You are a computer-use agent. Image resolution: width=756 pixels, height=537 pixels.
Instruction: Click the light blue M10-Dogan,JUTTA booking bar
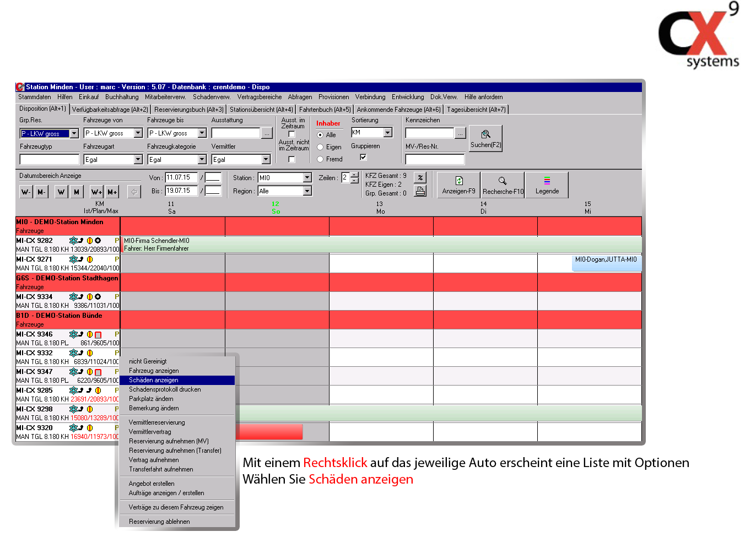tap(606, 263)
